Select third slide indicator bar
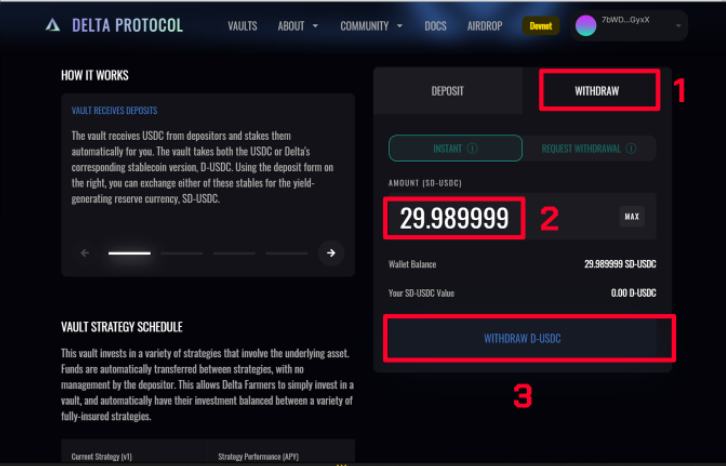Image resolution: width=726 pixels, height=466 pixels. pyautogui.click(x=234, y=253)
